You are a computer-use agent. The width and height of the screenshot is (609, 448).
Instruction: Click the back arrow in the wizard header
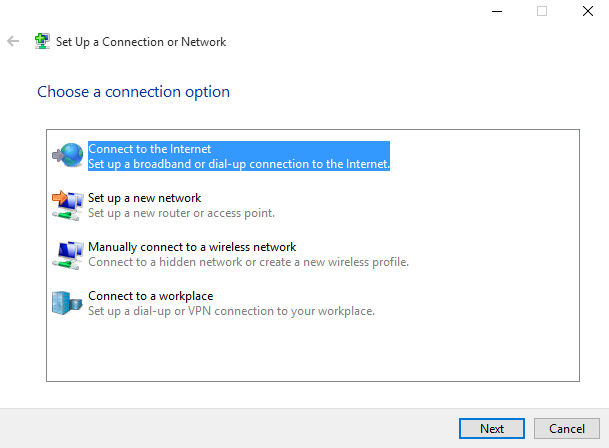(13, 41)
